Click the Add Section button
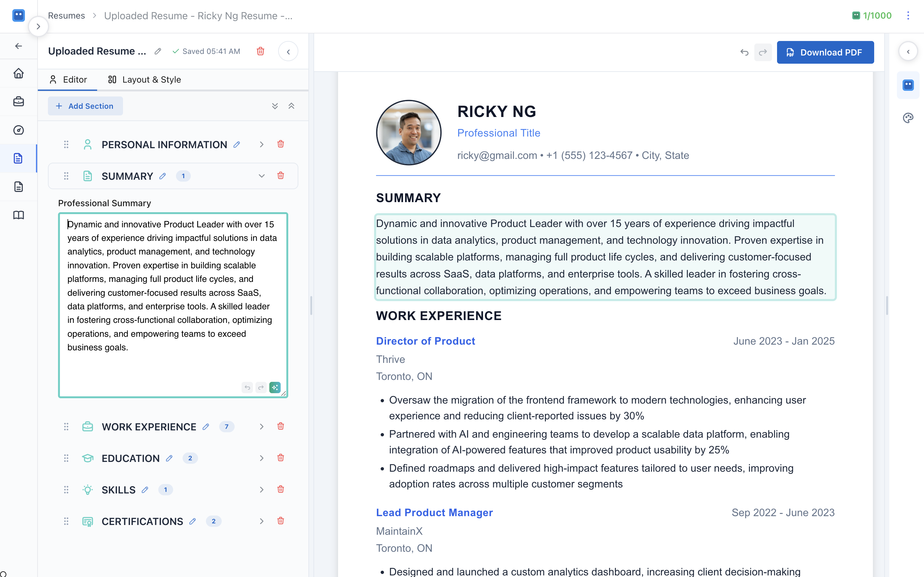The width and height of the screenshot is (924, 577). point(85,106)
